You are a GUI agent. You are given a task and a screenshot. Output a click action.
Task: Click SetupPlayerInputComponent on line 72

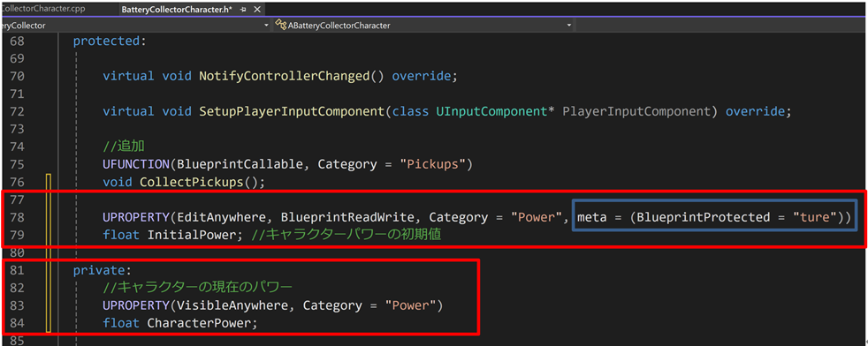coord(291,111)
